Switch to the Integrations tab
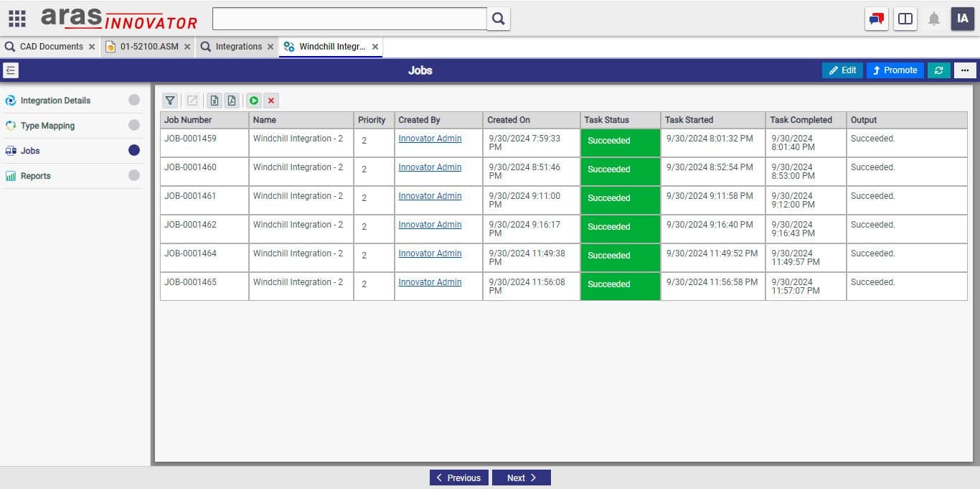980x489 pixels. pyautogui.click(x=238, y=47)
